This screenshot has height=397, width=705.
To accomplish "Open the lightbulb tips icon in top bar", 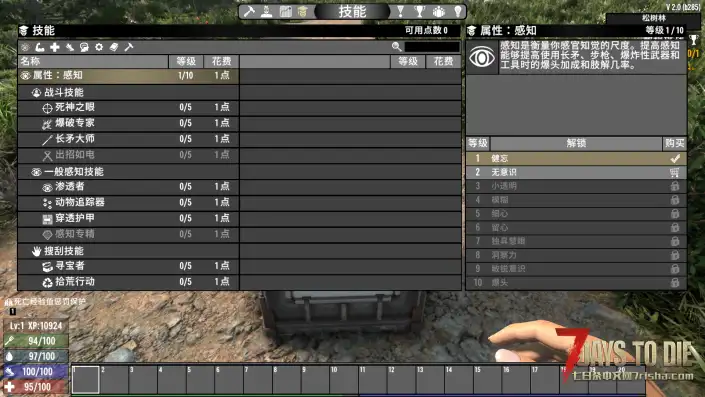I will point(457,11).
